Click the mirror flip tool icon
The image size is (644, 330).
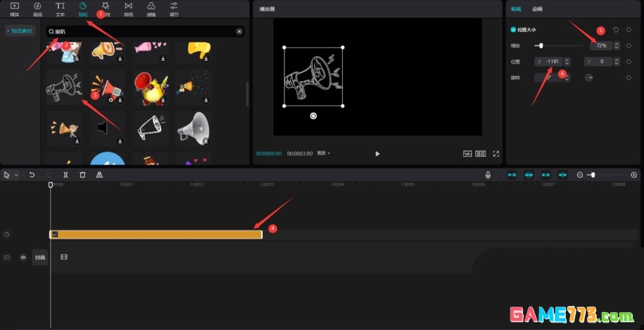tap(99, 175)
